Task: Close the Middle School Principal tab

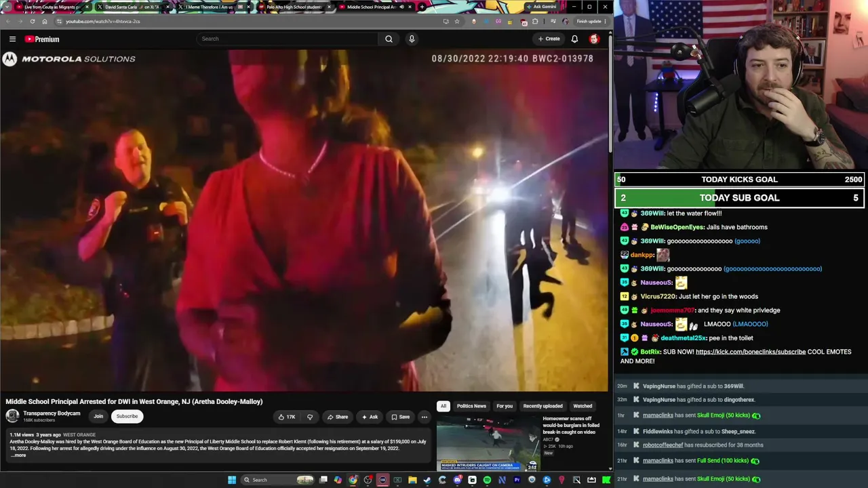Action: coord(410,7)
